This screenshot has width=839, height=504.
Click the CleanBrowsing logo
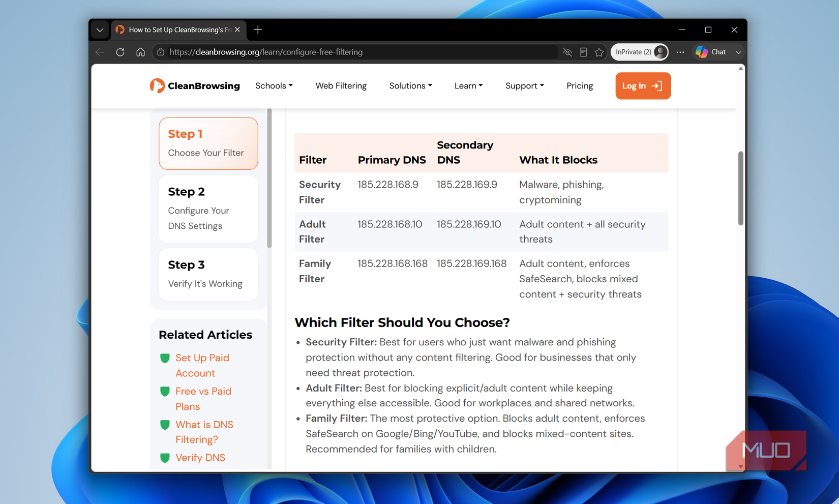(x=195, y=86)
